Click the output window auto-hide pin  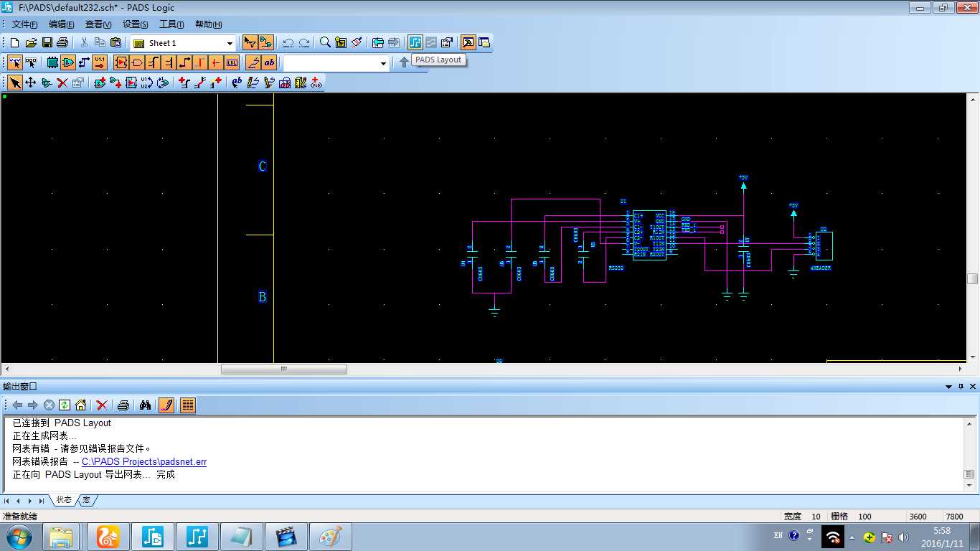961,387
